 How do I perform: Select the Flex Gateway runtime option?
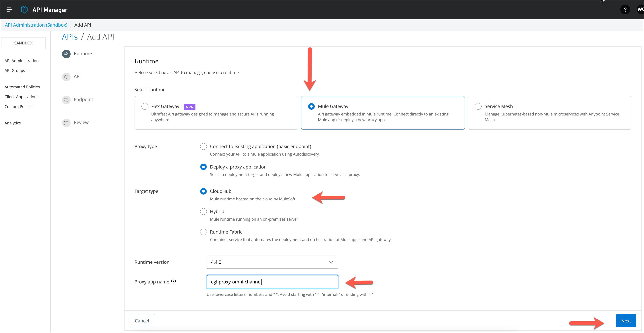pos(145,106)
